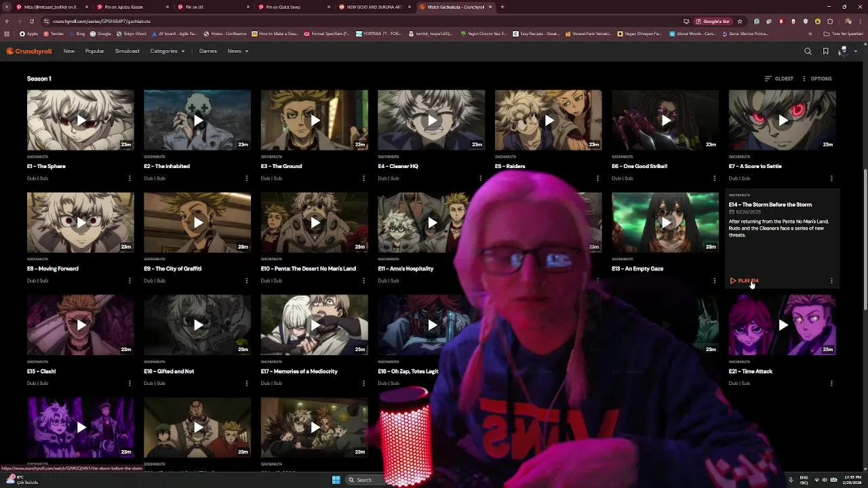This screenshot has width=868, height=488.
Task: Change sort order with the Oldest button
Action: [779, 79]
